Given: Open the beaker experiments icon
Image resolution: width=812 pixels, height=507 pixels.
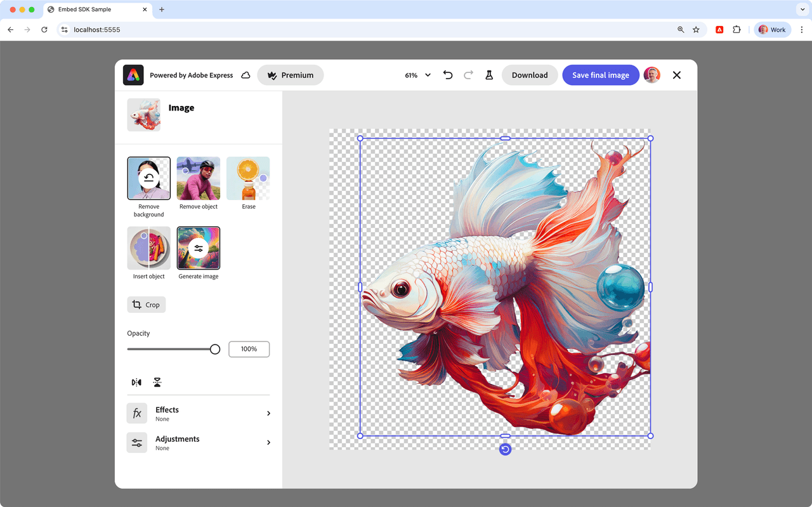Looking at the screenshot, I should (489, 75).
